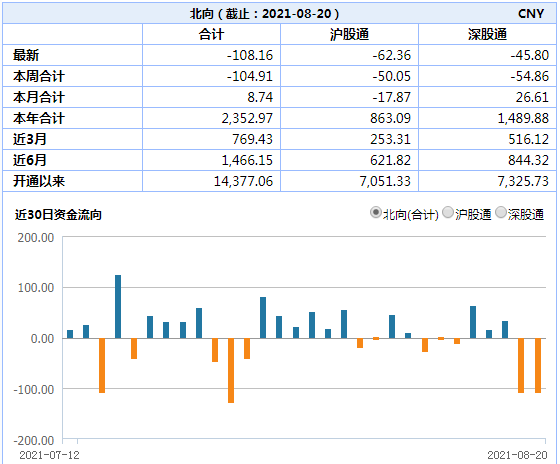
Task: Click the last orange bar for 2021-08-20
Action: [x=538, y=365]
